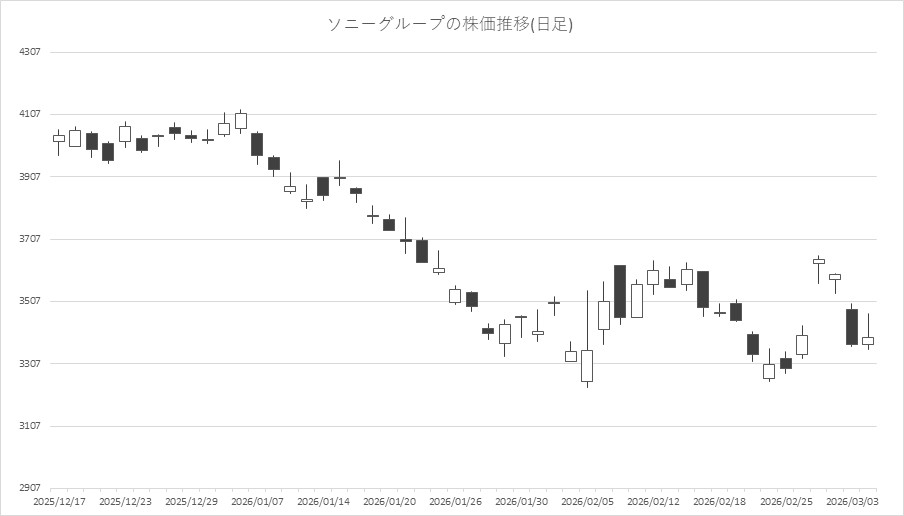Select the 3507 y-axis label

(x=31, y=301)
